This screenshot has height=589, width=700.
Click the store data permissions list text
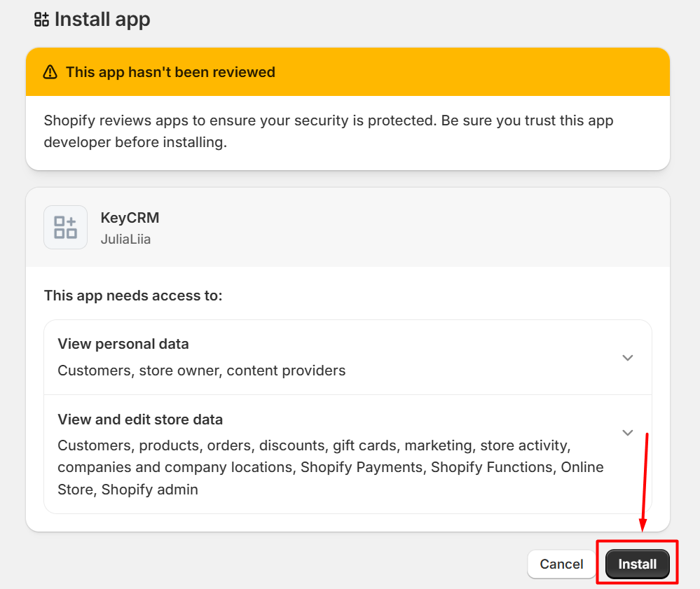[329, 467]
